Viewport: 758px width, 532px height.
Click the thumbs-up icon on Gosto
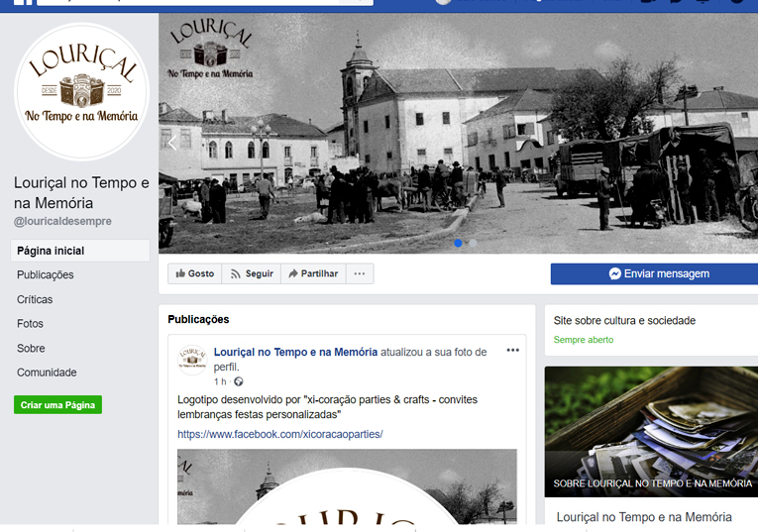point(180,273)
